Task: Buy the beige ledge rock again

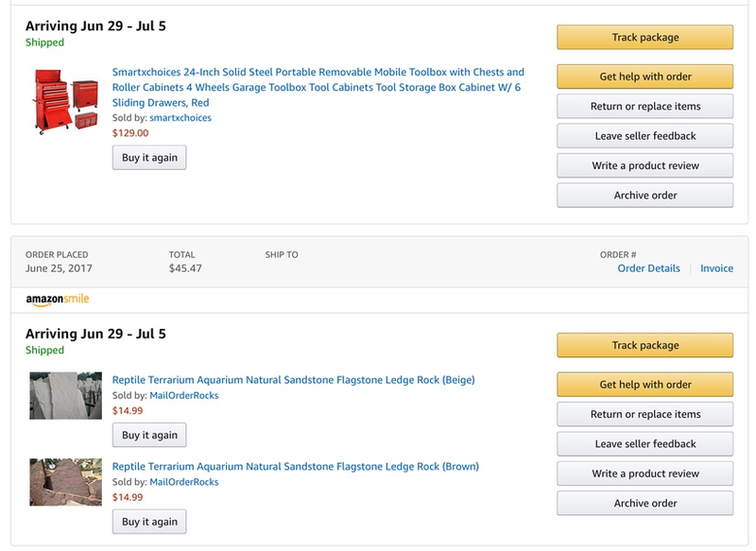Action: [x=149, y=435]
